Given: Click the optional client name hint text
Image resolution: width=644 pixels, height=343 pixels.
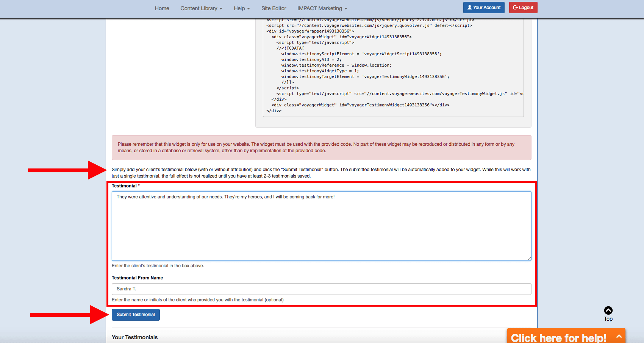Looking at the screenshot, I should [x=198, y=300].
